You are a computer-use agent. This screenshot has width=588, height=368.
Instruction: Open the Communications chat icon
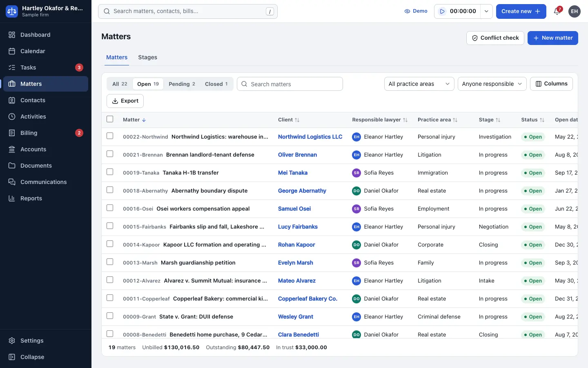coord(12,182)
